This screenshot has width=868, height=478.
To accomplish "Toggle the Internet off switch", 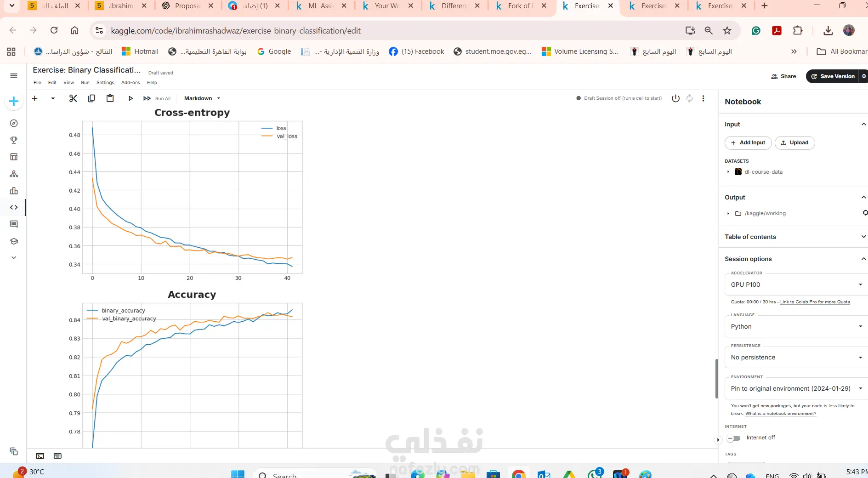I will pyautogui.click(x=734, y=438).
